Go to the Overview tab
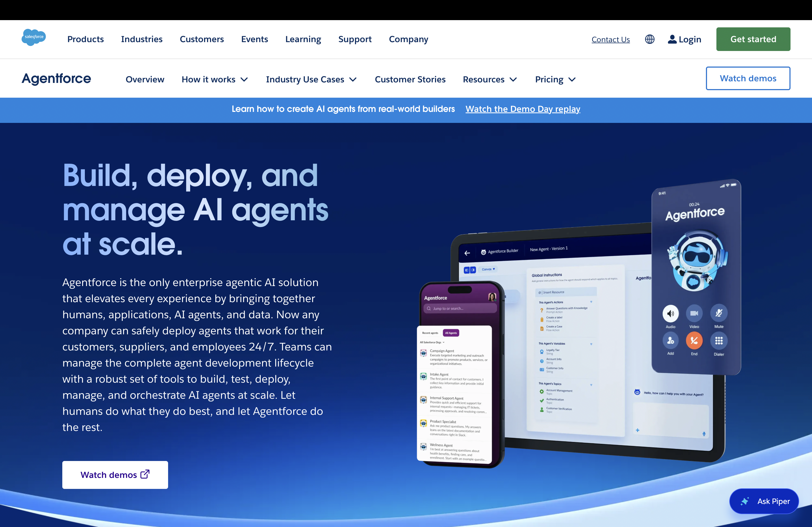The height and width of the screenshot is (527, 812). coord(145,79)
